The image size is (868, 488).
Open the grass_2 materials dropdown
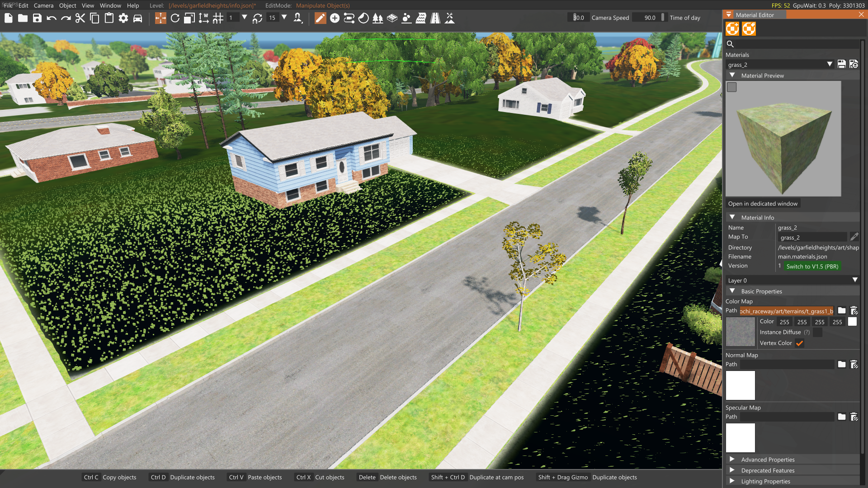tap(830, 64)
